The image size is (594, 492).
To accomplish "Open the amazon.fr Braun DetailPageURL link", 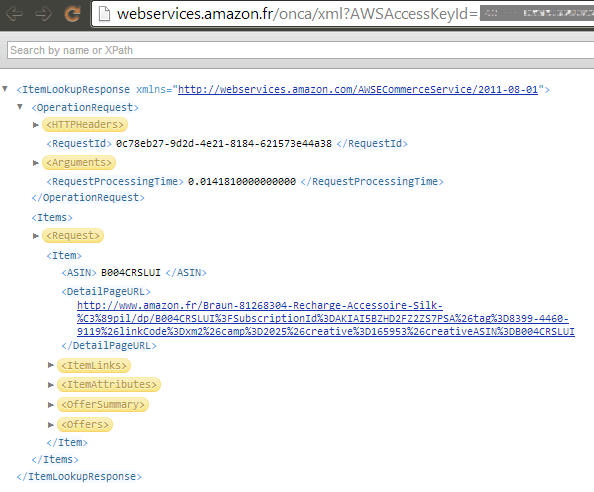I will pos(325,319).
